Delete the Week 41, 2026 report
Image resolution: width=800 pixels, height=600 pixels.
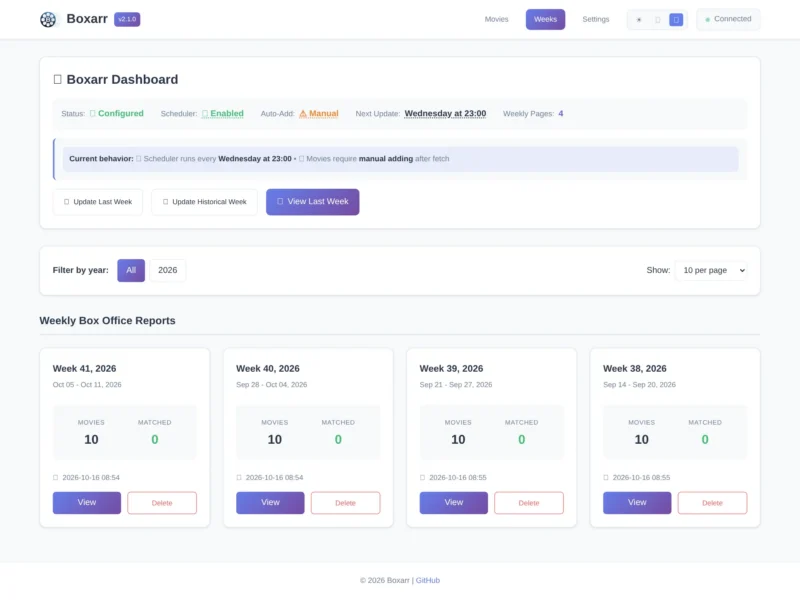coord(162,503)
